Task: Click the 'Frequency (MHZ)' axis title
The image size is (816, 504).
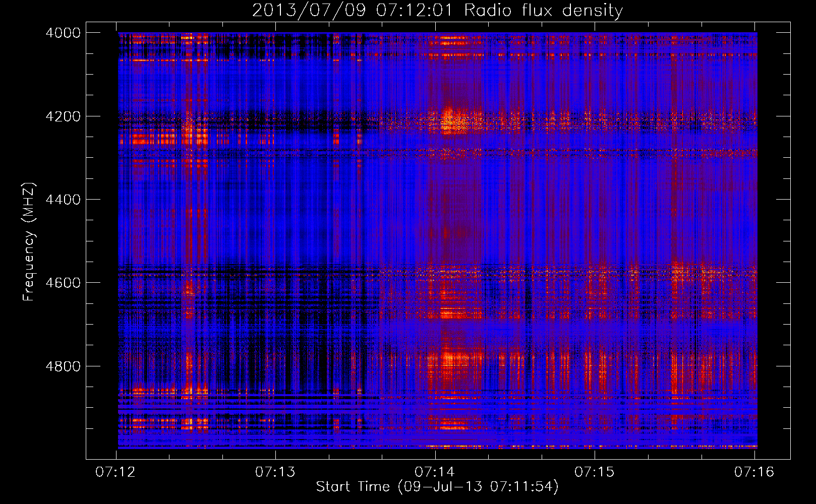Action: click(29, 242)
